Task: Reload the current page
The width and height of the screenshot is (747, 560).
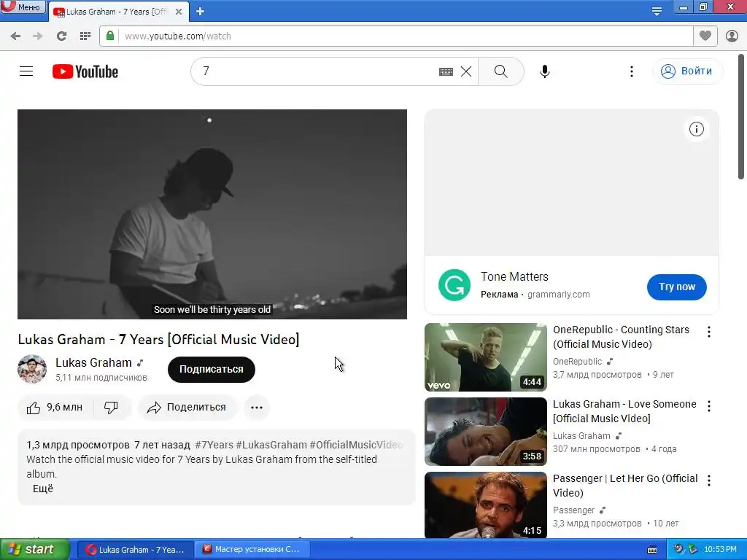Action: [61, 36]
